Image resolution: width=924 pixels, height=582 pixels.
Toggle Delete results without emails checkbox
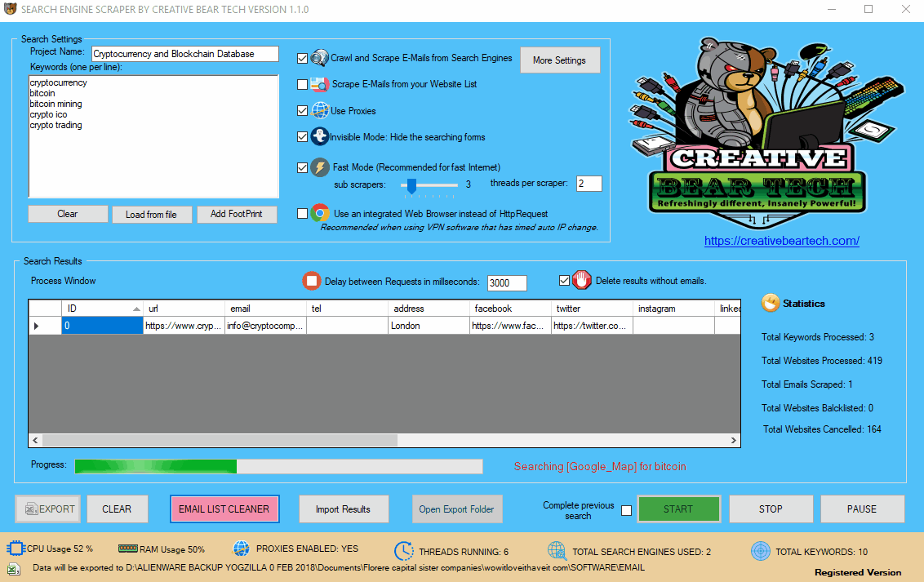tap(565, 281)
